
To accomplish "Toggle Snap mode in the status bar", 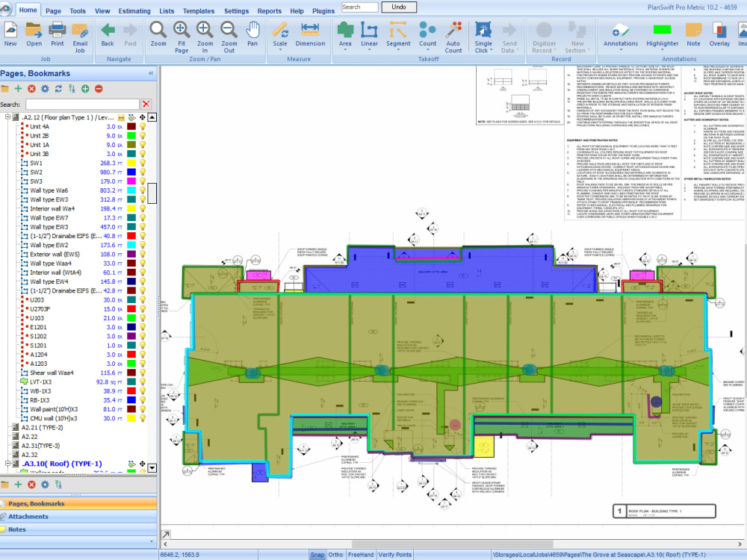I will point(317,555).
